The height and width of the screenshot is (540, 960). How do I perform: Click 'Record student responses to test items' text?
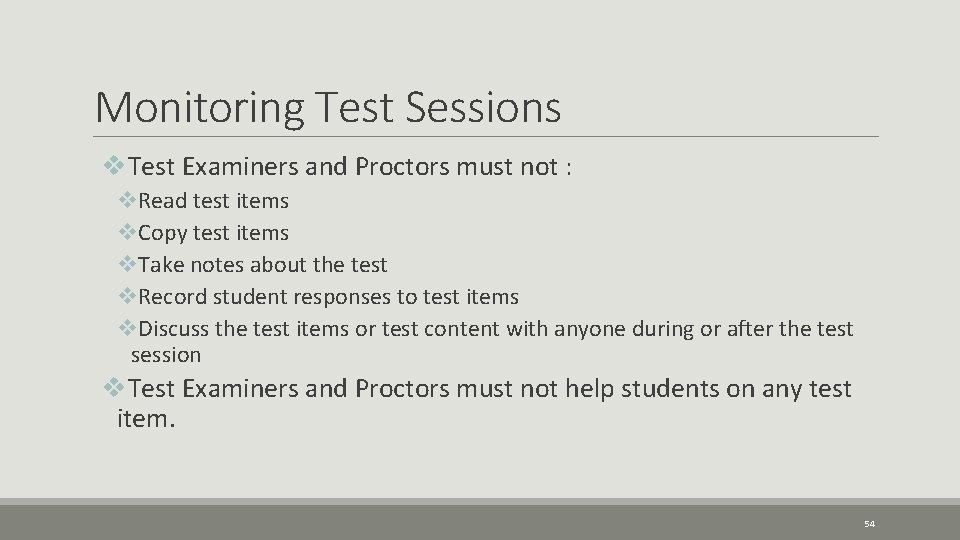329,297
